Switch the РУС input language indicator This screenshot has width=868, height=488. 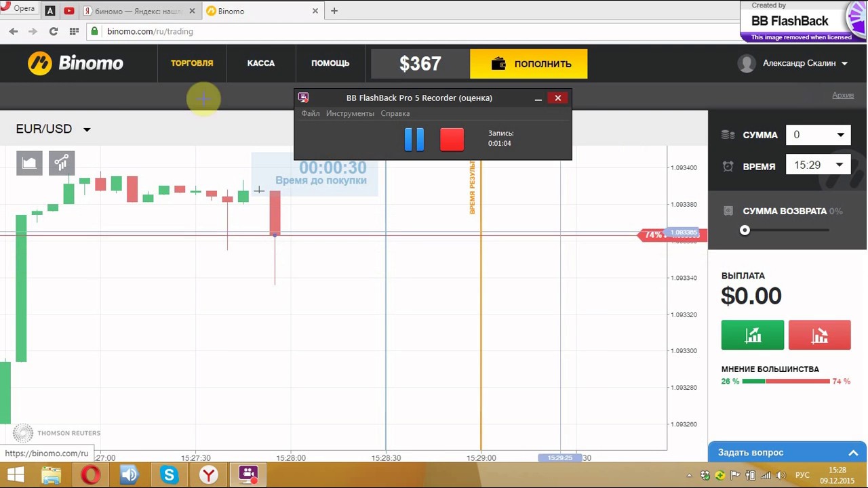tap(802, 476)
